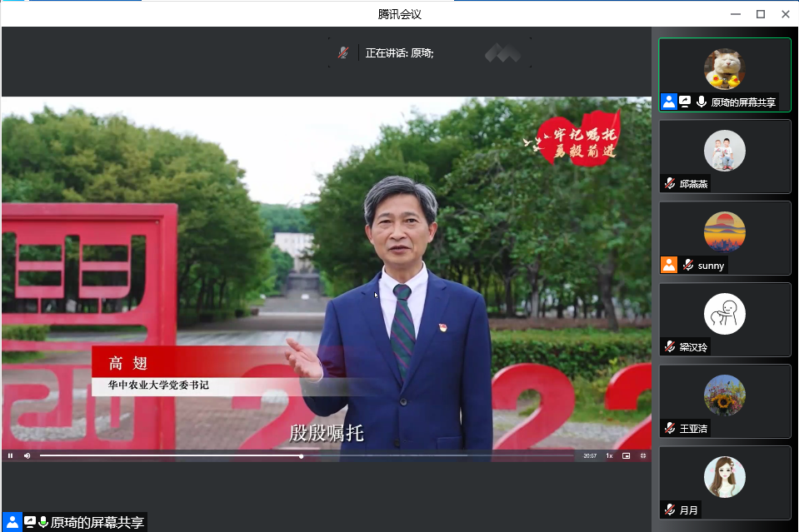This screenshot has width=799, height=532.
Task: Select 梁汉玲's participant tile
Action: [x=724, y=319]
